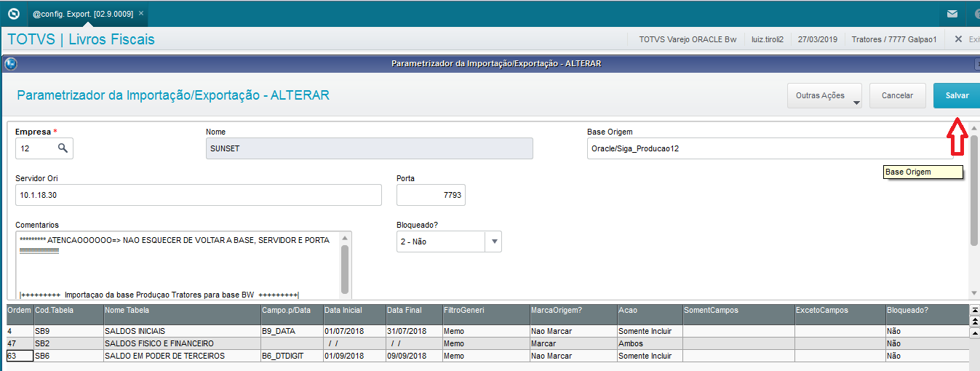Click the 01/09/2018 Data Inicial cell

(x=354, y=356)
